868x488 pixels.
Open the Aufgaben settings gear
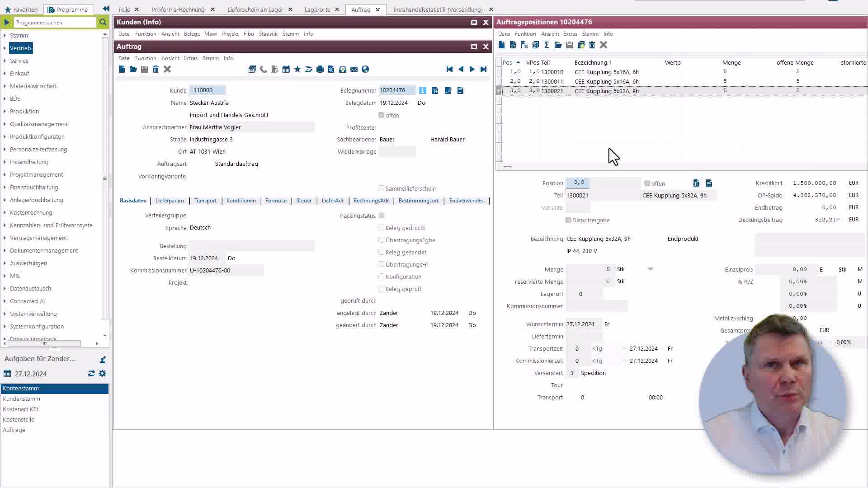point(103,374)
